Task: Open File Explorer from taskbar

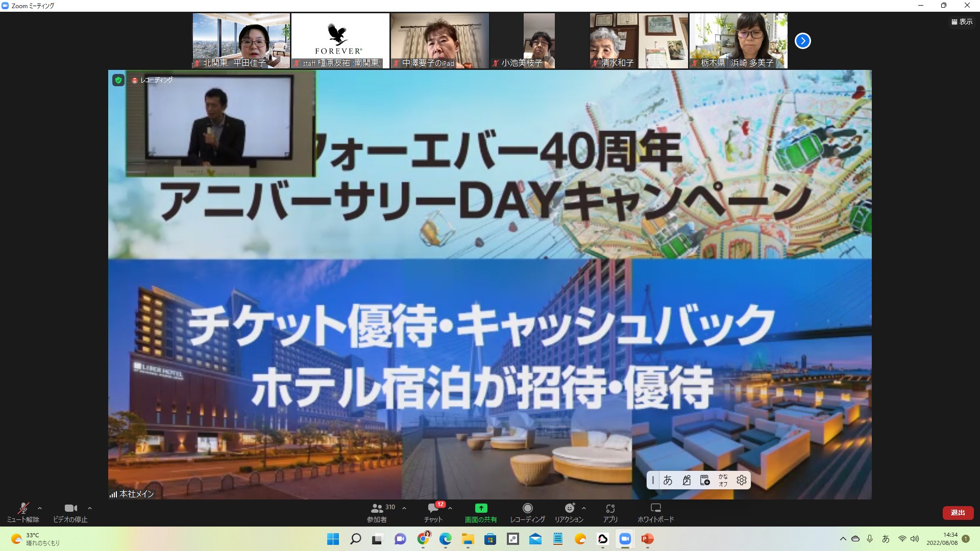Action: click(x=468, y=539)
